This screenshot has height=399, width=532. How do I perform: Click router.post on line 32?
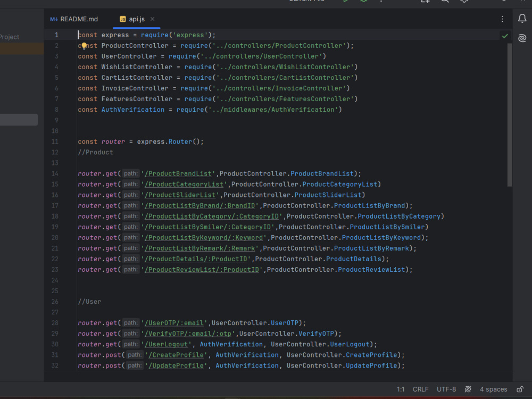tap(99, 366)
